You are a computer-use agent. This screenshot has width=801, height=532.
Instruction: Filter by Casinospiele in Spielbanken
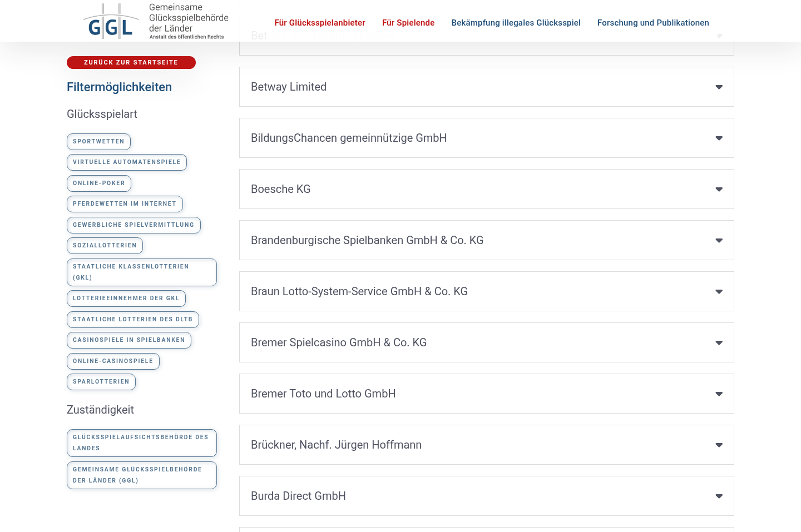[x=129, y=340]
